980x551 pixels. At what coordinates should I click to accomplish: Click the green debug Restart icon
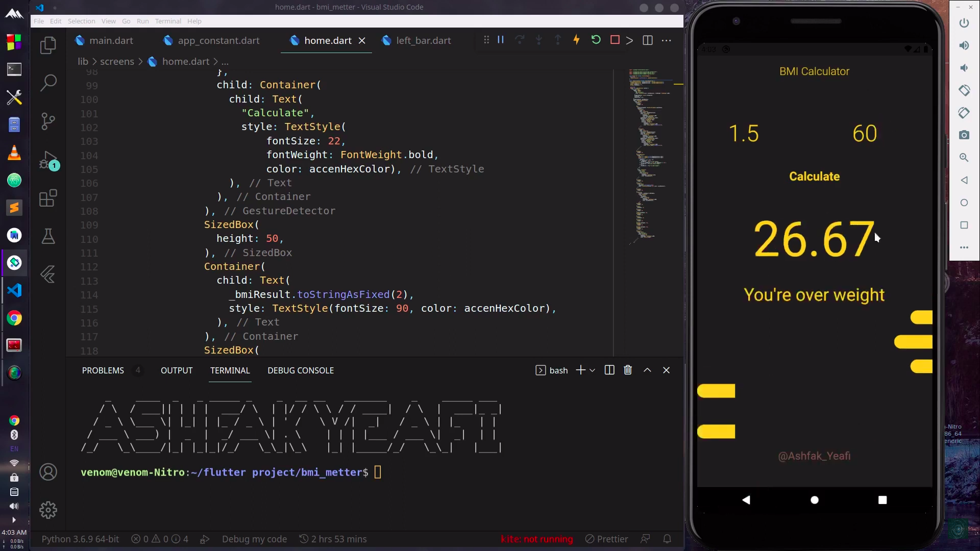coord(596,40)
